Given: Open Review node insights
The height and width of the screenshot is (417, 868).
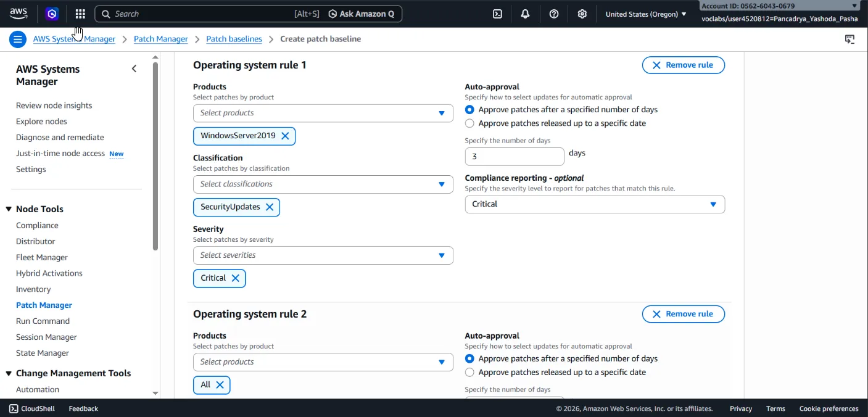Looking at the screenshot, I should (x=54, y=105).
